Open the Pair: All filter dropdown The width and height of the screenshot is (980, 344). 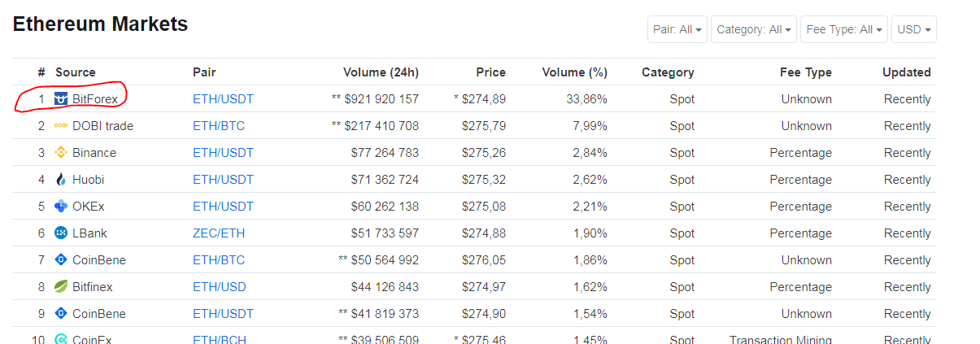click(x=677, y=29)
